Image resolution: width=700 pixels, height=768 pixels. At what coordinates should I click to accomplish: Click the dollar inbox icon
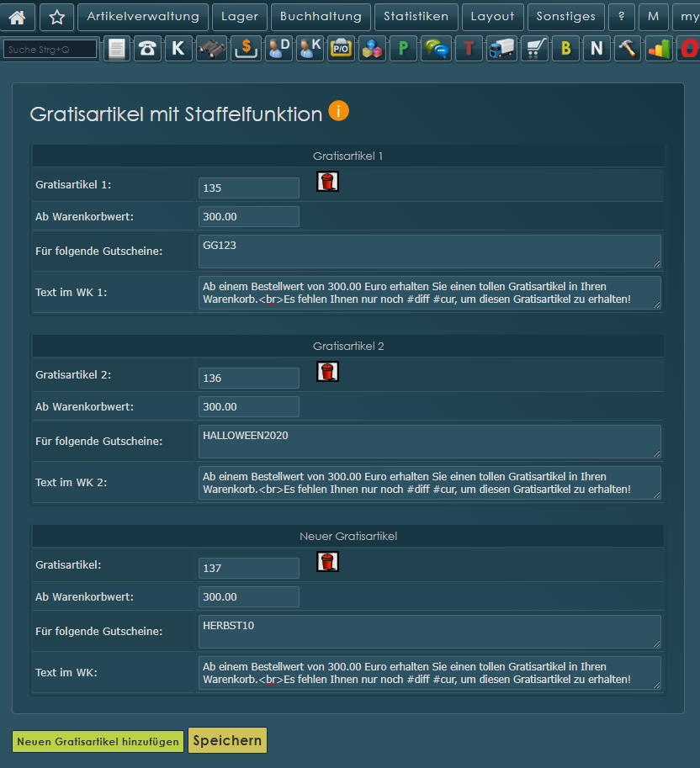(246, 49)
